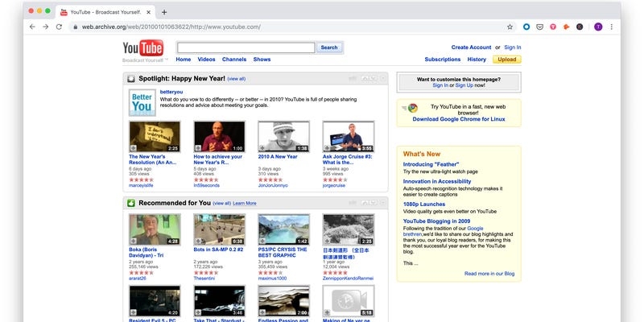Click Sign Up in customize homepage box
Viewport: 644px width, 322px height.
pos(464,85)
